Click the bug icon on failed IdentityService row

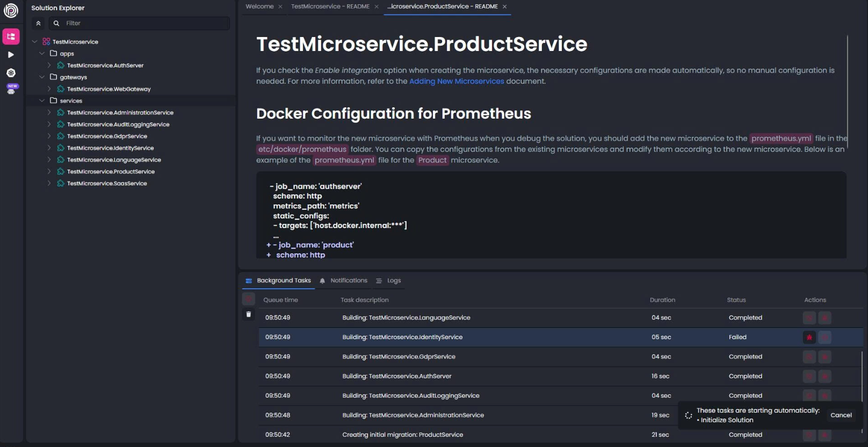pyautogui.click(x=809, y=338)
